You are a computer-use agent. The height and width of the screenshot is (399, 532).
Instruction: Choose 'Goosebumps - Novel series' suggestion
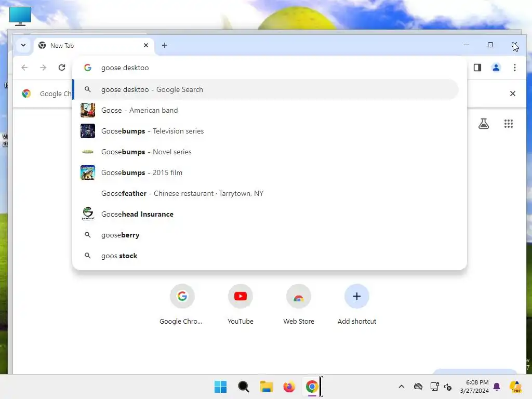265,152
